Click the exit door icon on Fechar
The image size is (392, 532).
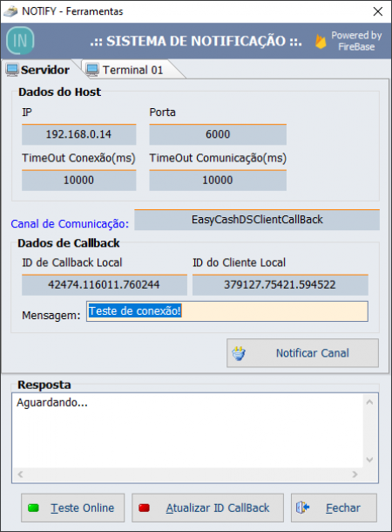click(x=303, y=508)
